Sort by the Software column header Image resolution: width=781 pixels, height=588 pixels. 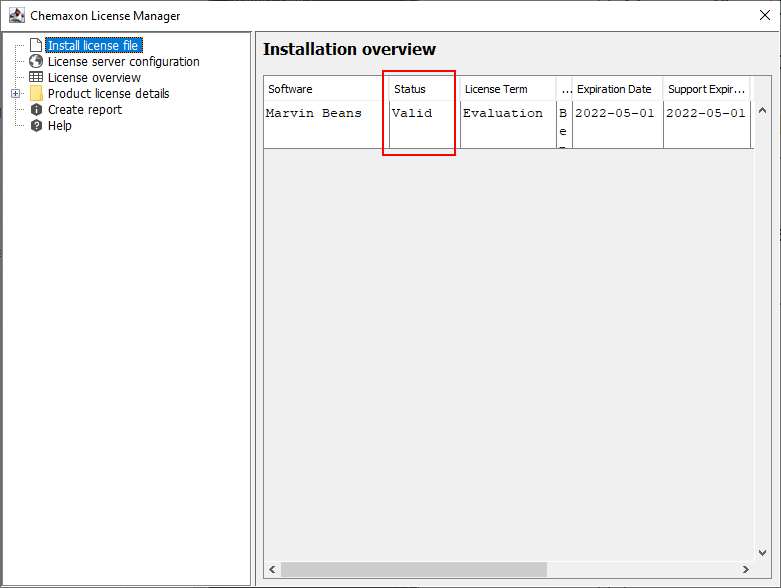326,89
